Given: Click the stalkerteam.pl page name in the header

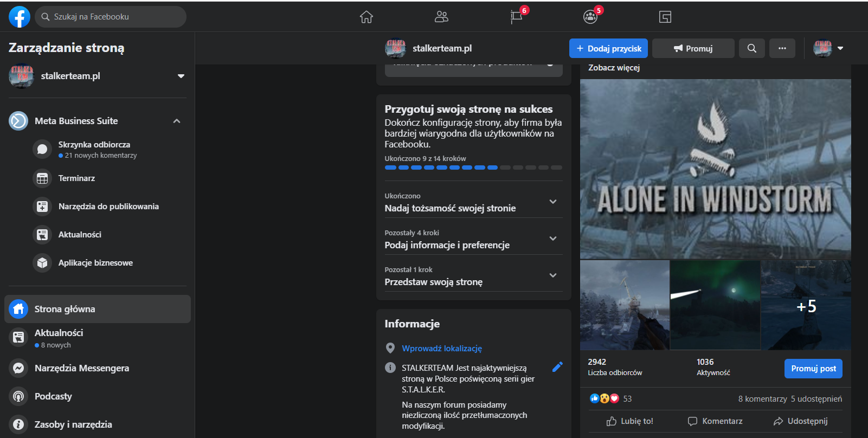Looking at the screenshot, I should 442,48.
